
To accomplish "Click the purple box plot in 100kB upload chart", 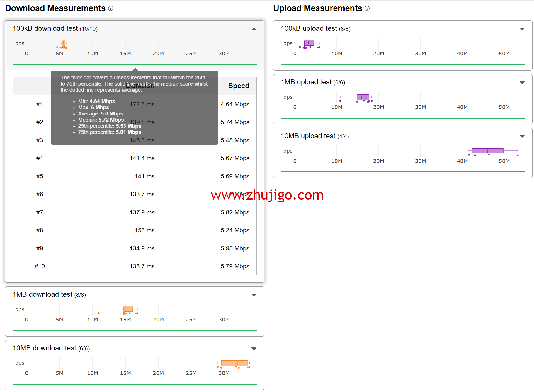I will 309,43.
